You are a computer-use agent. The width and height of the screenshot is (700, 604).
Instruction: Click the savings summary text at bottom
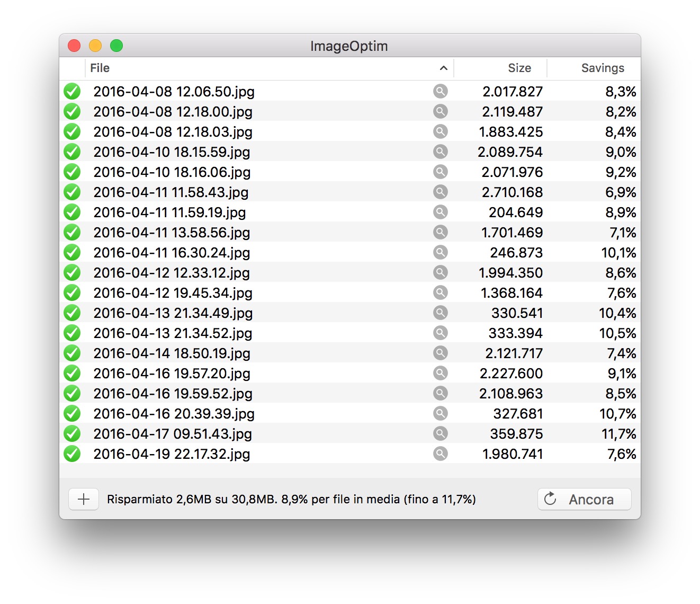point(292,499)
